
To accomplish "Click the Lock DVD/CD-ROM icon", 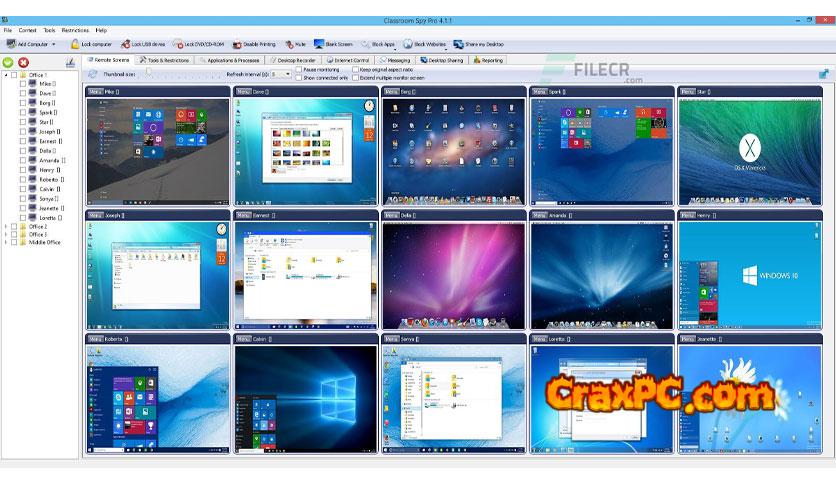I will pyautogui.click(x=178, y=44).
